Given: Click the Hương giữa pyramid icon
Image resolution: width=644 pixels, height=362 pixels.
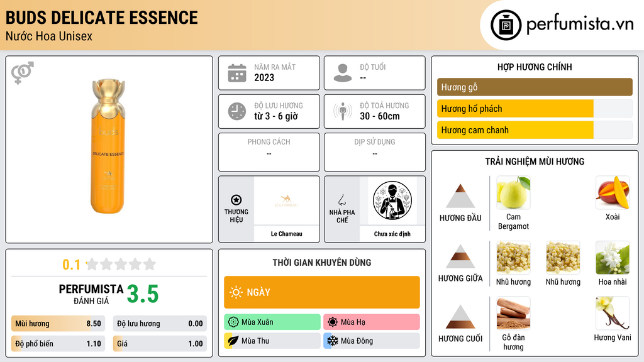Looking at the screenshot, I should click(460, 256).
